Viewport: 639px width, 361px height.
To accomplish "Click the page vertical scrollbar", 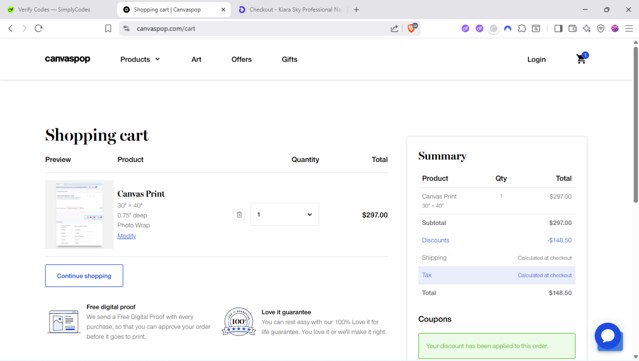I will pos(635,124).
